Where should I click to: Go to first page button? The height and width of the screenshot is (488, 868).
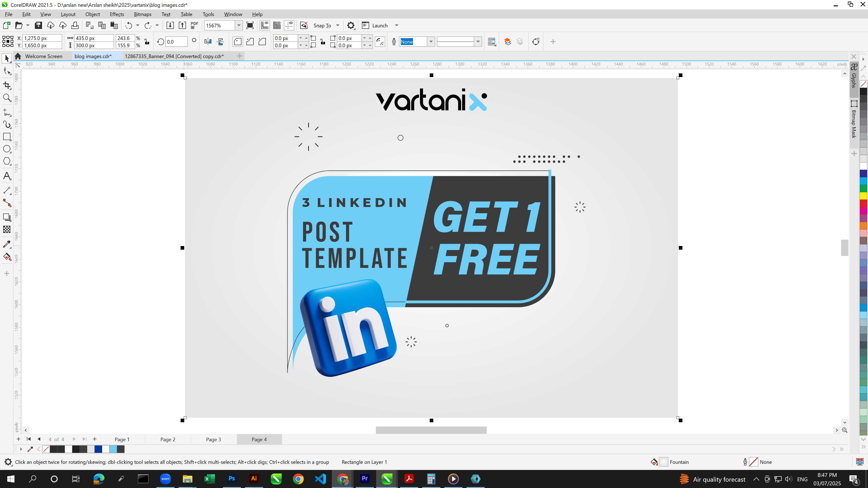pos(29,439)
